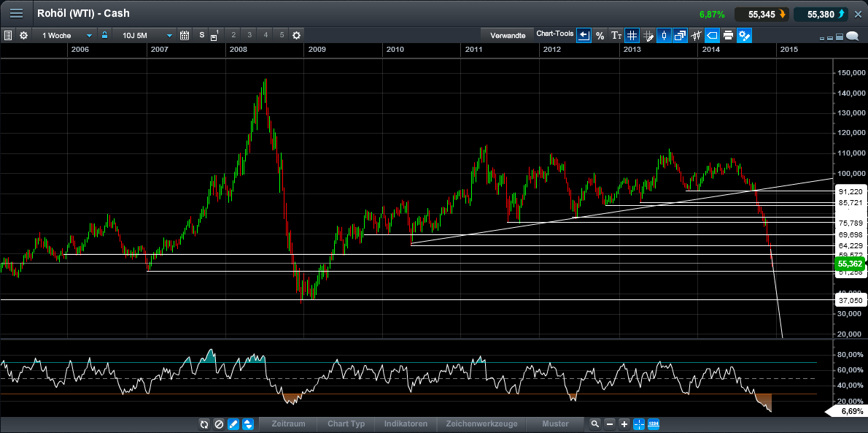Toggle price label tag icon
This screenshot has height=433, width=868.
pyautogui.click(x=713, y=36)
